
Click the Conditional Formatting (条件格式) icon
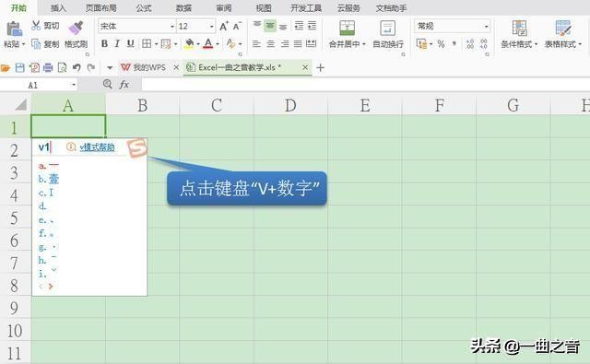click(x=519, y=29)
